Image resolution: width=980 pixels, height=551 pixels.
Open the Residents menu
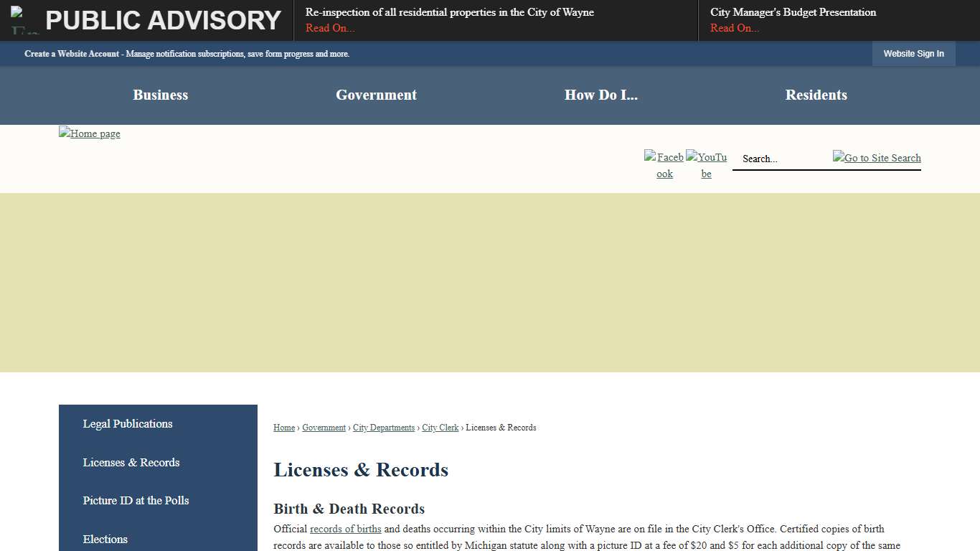point(816,95)
